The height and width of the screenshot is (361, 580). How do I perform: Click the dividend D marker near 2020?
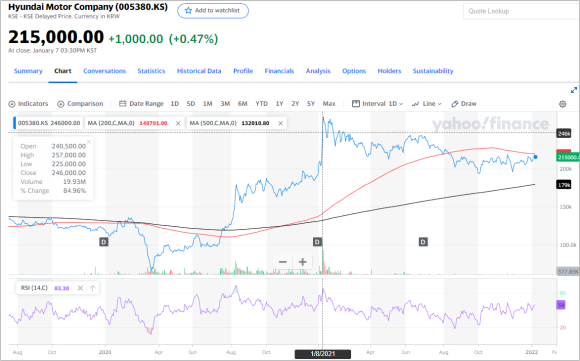coord(104,242)
